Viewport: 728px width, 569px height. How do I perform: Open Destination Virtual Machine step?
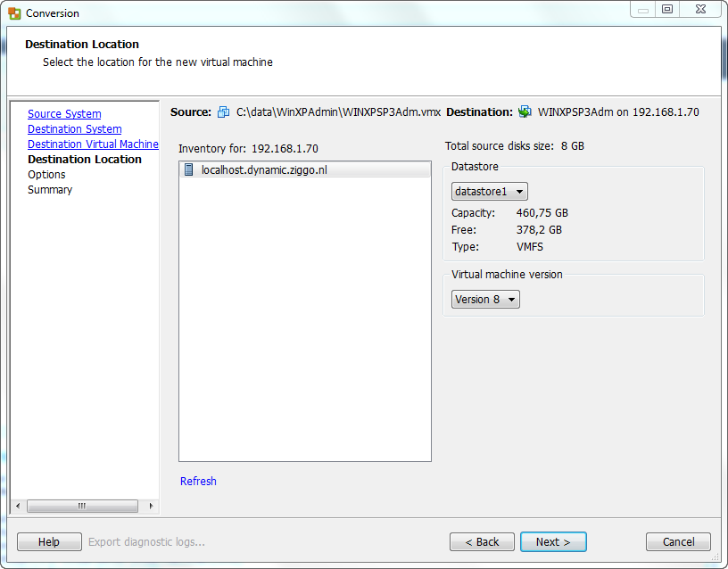click(x=93, y=144)
